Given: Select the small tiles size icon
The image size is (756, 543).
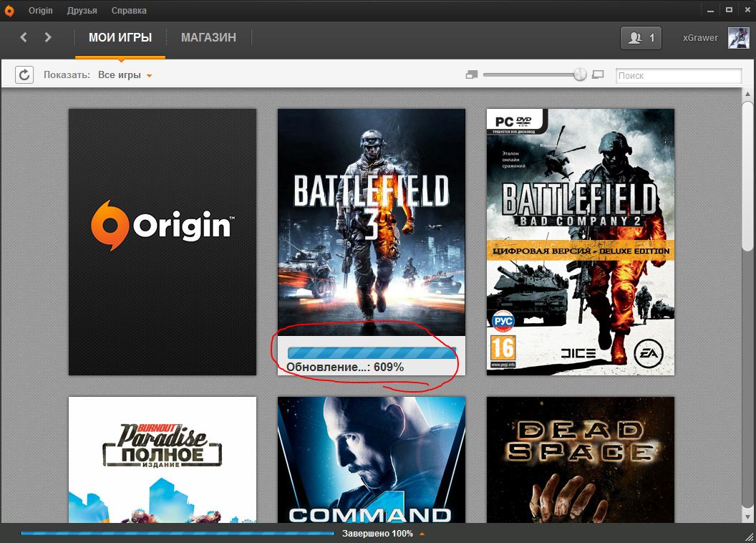Looking at the screenshot, I should click(472, 75).
